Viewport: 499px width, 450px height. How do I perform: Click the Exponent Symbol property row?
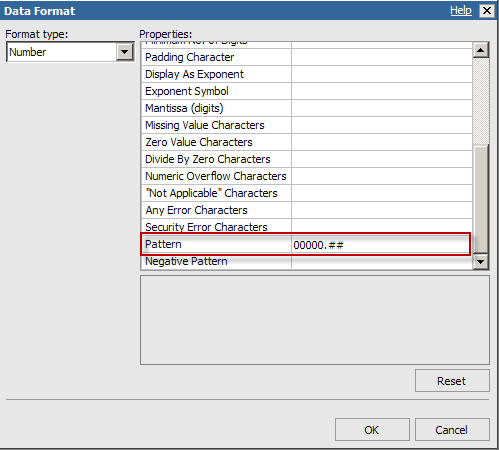click(x=307, y=91)
